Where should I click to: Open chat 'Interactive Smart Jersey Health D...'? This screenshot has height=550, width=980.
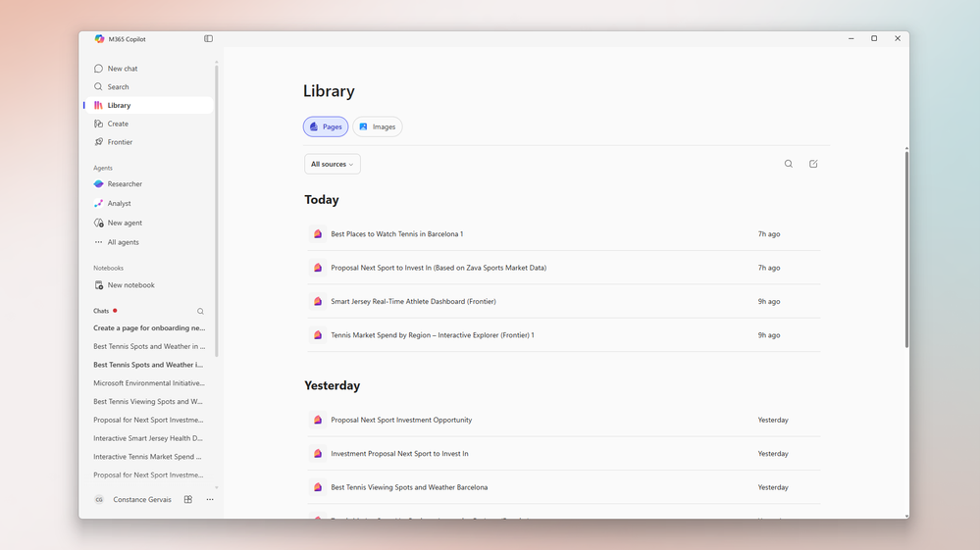pos(149,438)
